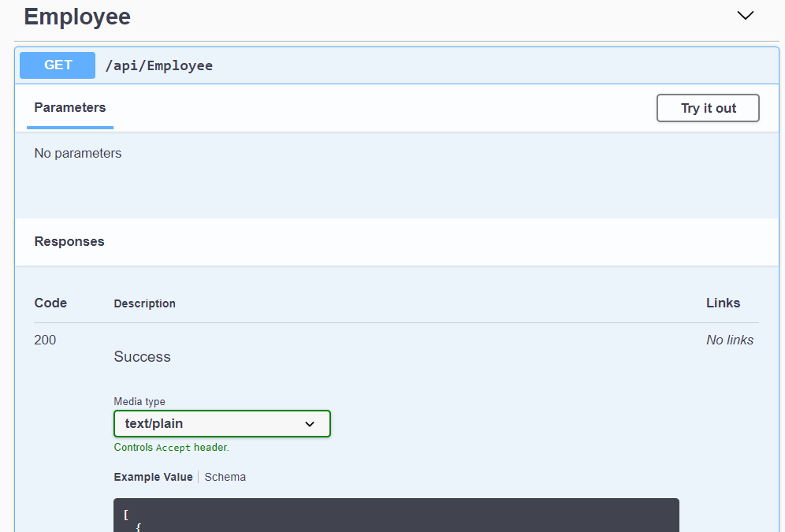Click the Controls Accept header note
The width and height of the screenshot is (785, 532).
coord(171,448)
